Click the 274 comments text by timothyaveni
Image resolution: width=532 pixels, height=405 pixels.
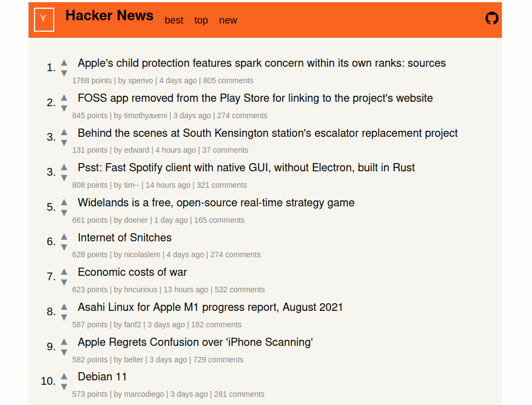click(242, 115)
